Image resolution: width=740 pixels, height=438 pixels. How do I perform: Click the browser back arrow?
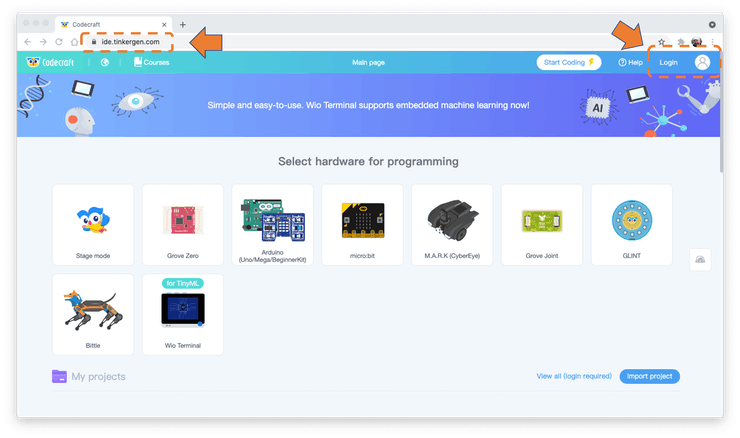point(28,42)
